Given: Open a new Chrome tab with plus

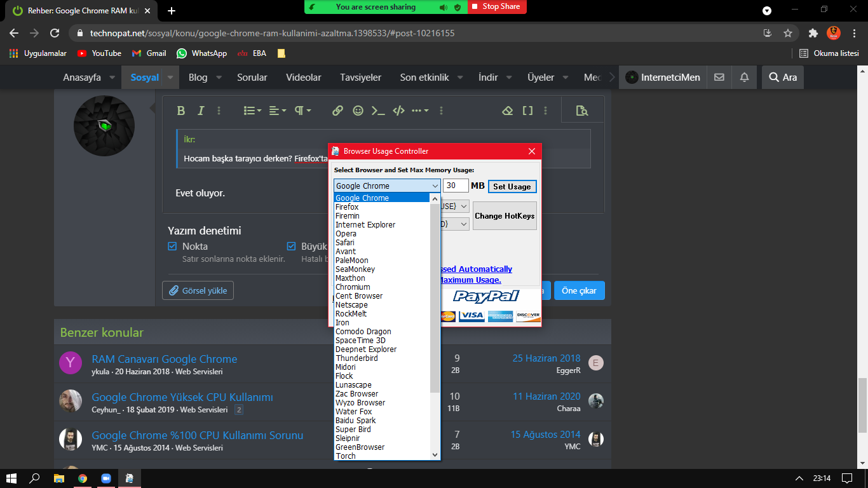Looking at the screenshot, I should click(172, 11).
